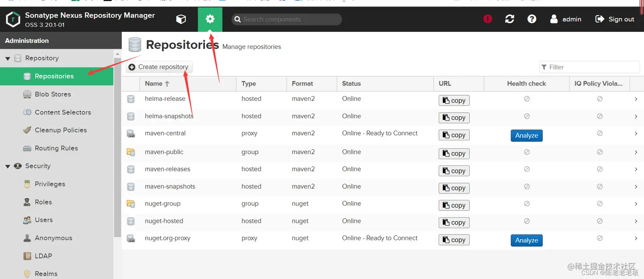Copy the URL for heima-snapshots

454,118
